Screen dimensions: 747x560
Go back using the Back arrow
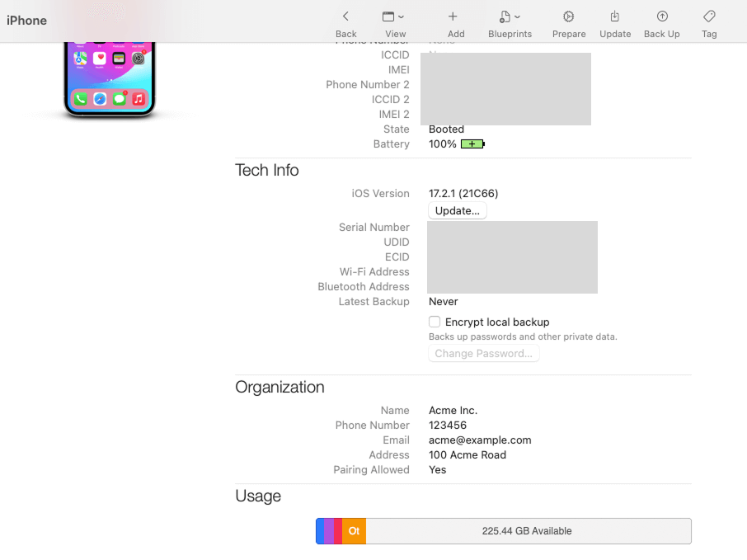[345, 16]
